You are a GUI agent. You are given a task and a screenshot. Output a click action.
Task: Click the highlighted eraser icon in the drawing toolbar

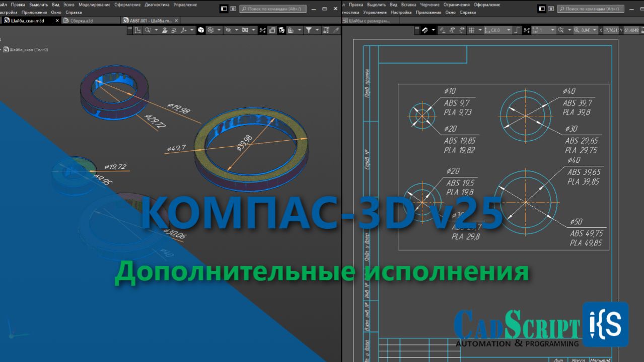(x=424, y=30)
